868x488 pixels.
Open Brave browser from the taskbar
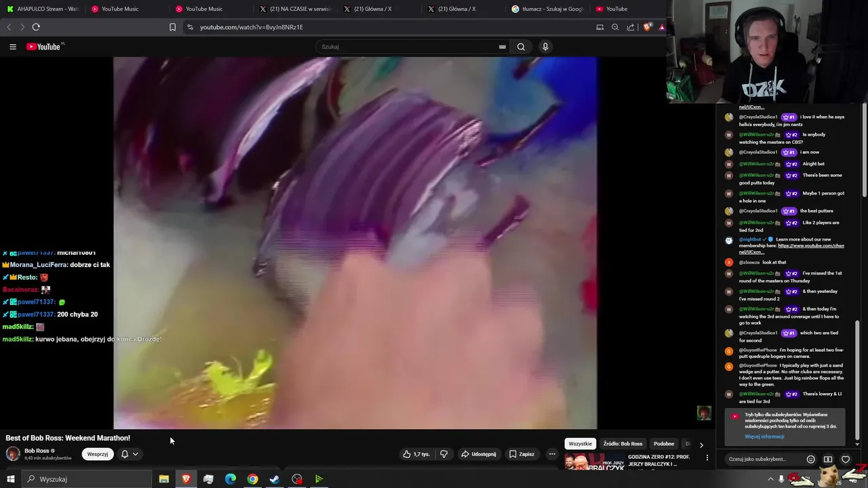click(x=186, y=479)
